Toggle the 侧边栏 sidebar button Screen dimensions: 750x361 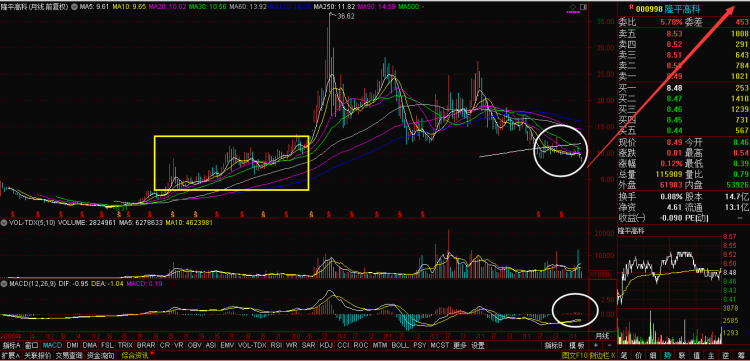(602, 356)
